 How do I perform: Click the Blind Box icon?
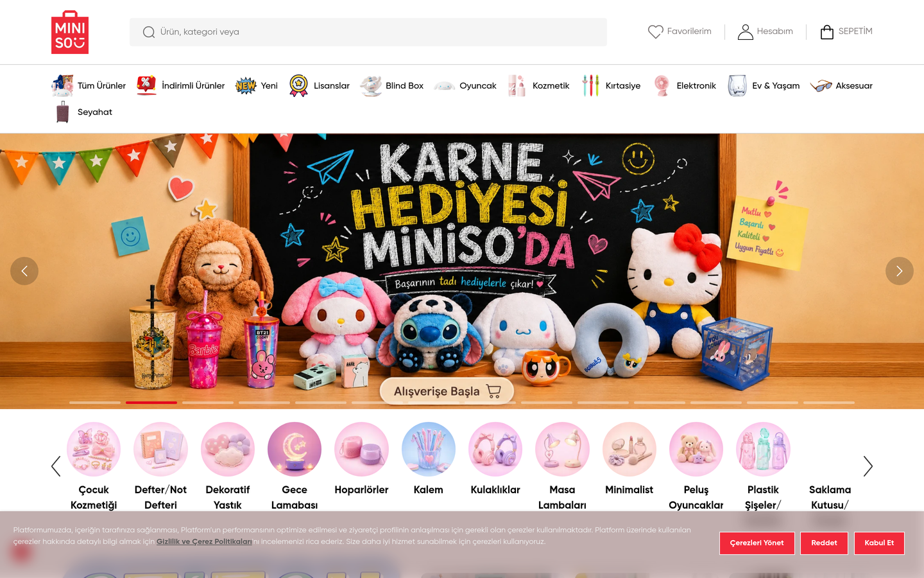tap(370, 85)
